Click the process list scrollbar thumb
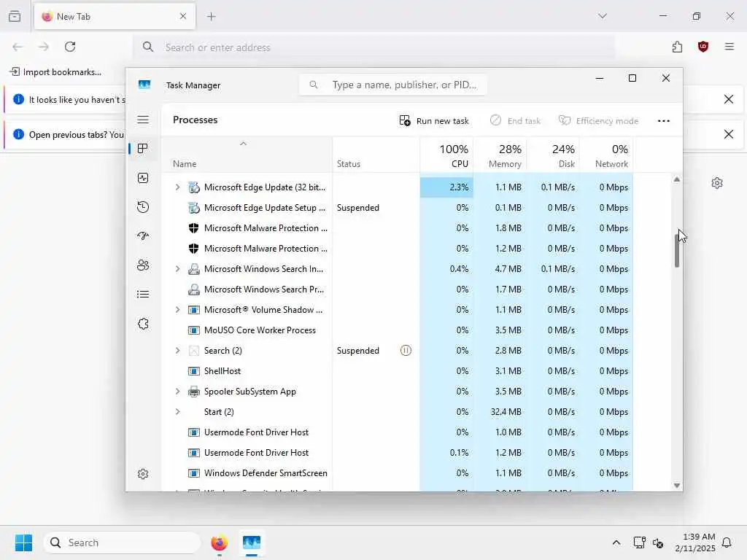This screenshot has width=747, height=560. (x=676, y=250)
